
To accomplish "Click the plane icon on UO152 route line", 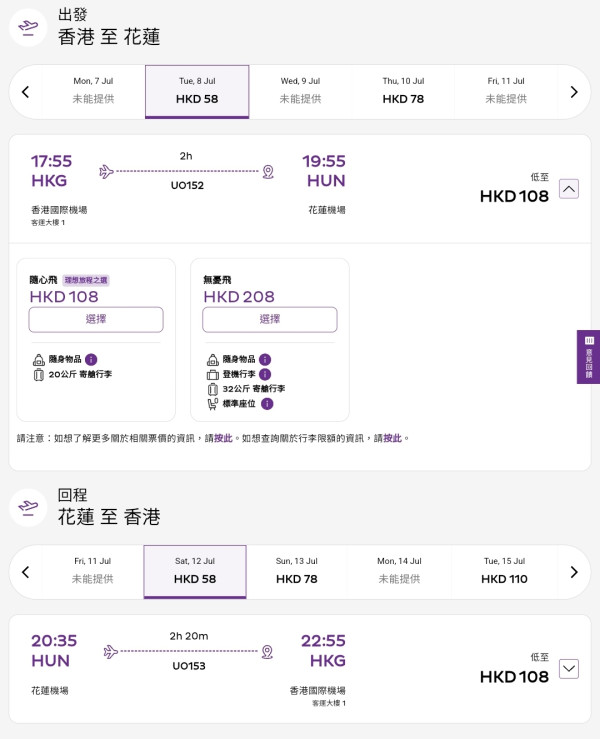I will (x=106, y=171).
